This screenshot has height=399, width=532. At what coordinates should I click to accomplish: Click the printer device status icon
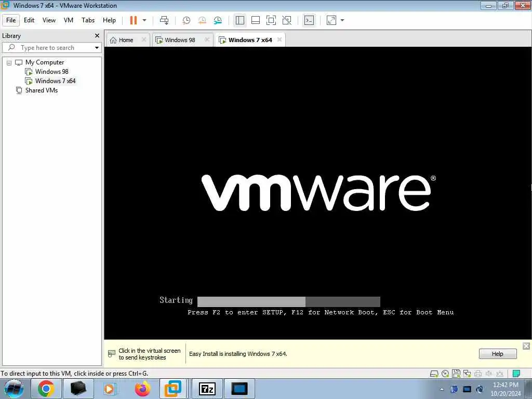pyautogui.click(x=478, y=374)
